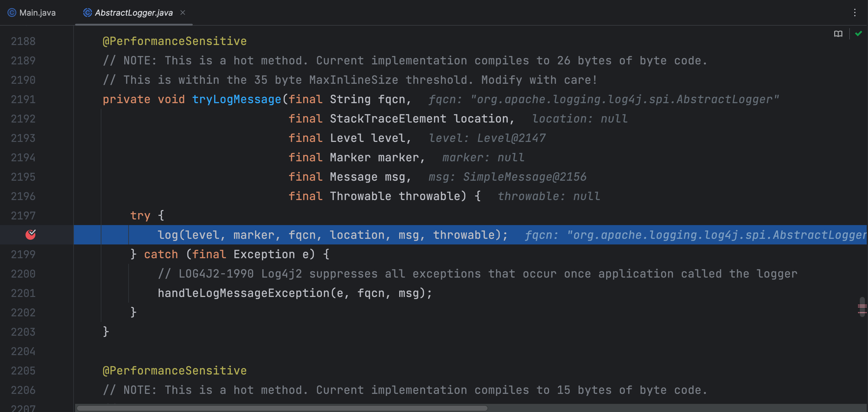This screenshot has width=868, height=412.
Task: Click the Main.java class icon
Action: [12, 13]
